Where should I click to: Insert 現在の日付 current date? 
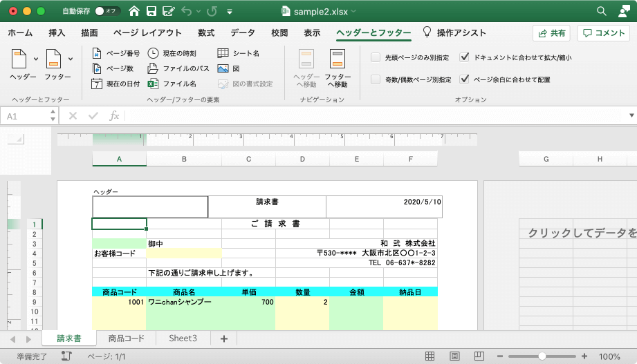pyautogui.click(x=116, y=84)
